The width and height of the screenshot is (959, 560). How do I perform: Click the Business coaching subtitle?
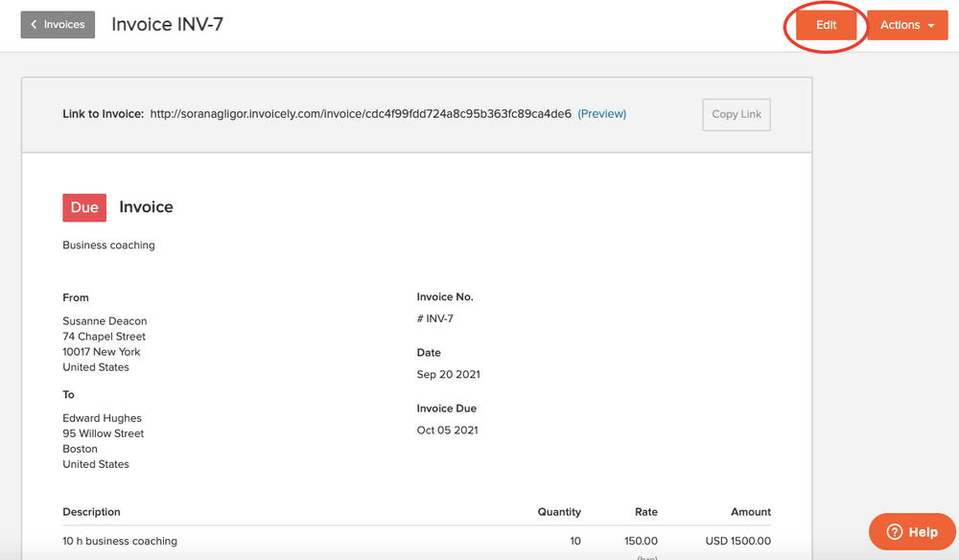108,245
